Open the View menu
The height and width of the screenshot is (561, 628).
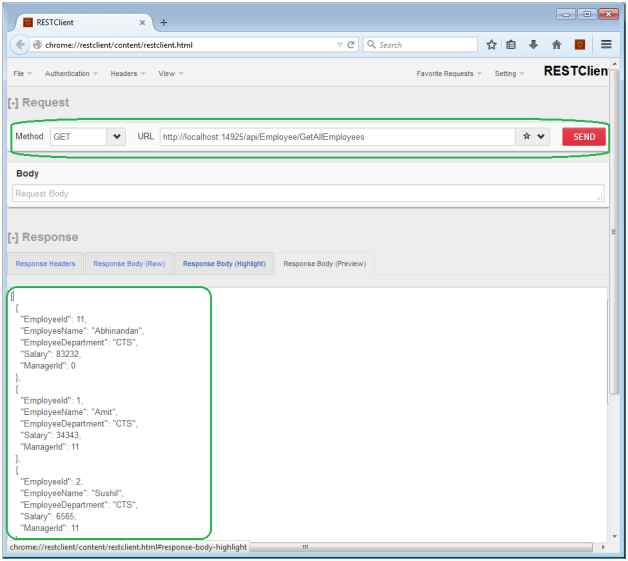click(x=170, y=74)
